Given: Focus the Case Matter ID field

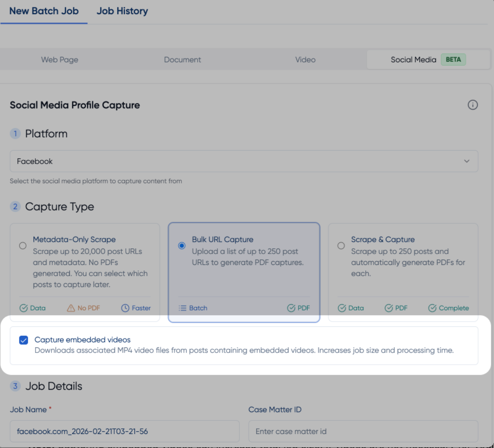Looking at the screenshot, I should point(363,431).
